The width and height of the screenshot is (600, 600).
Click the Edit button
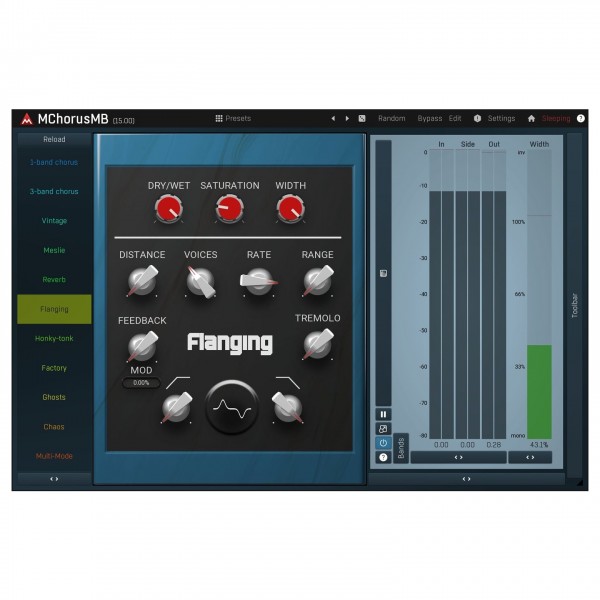[455, 119]
